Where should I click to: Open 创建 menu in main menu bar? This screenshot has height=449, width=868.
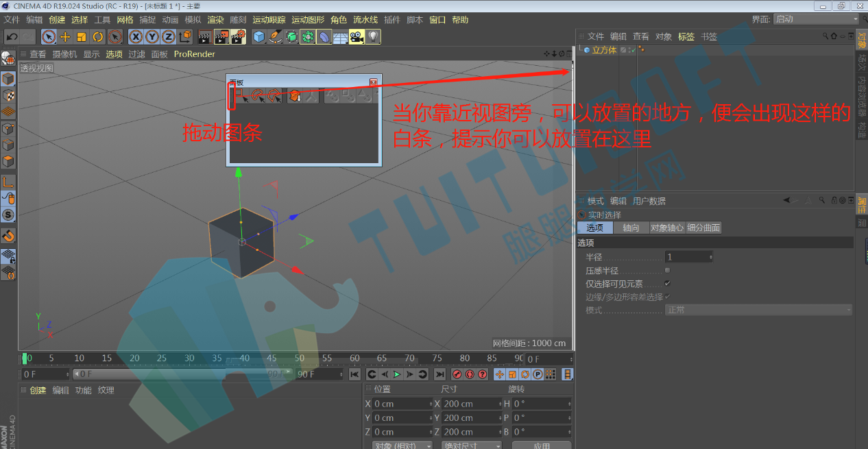57,20
